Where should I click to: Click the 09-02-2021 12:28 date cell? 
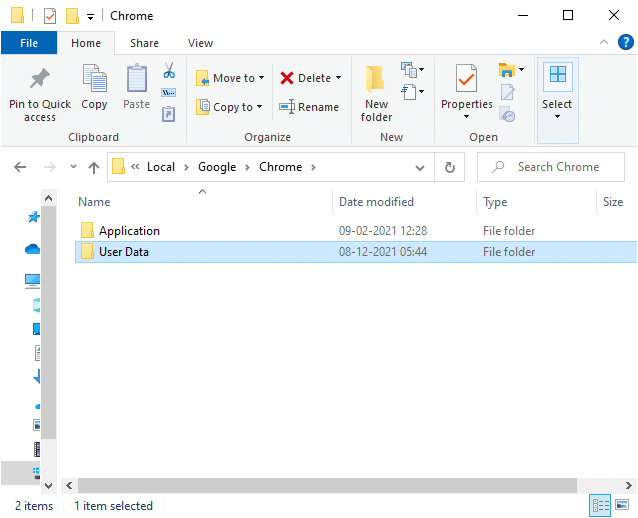(x=383, y=231)
